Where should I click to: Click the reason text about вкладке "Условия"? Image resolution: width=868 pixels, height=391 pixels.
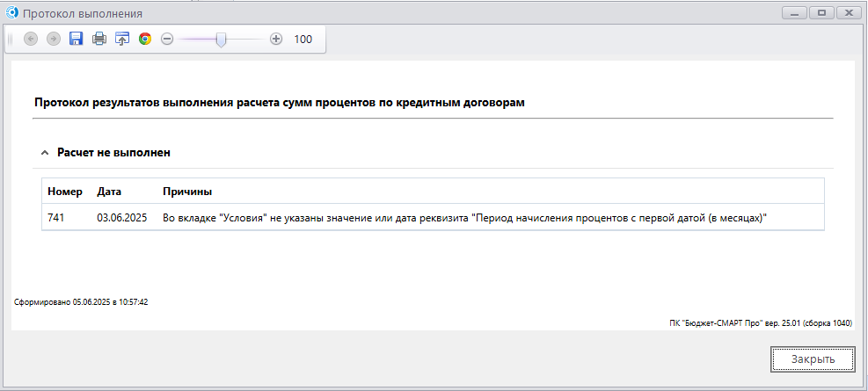click(x=466, y=217)
